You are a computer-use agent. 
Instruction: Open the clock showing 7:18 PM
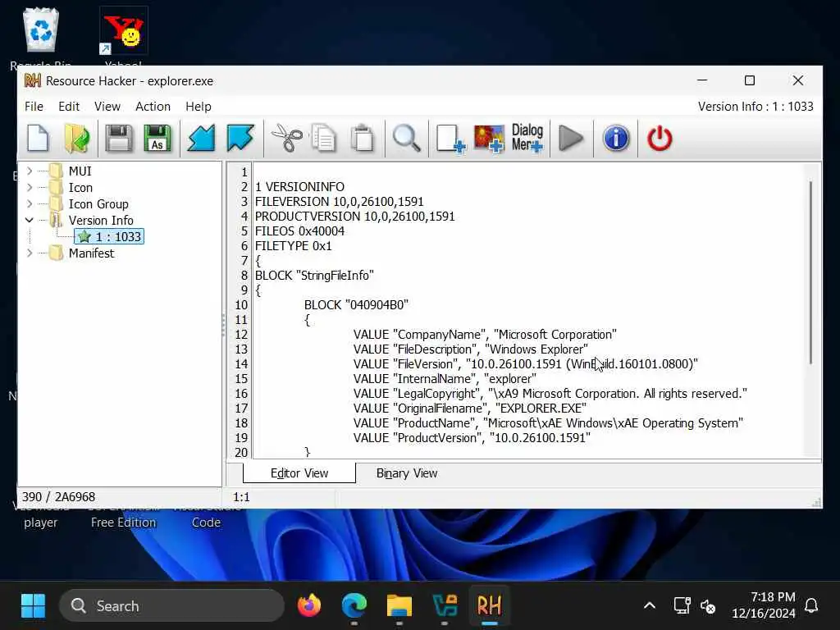coord(764,605)
